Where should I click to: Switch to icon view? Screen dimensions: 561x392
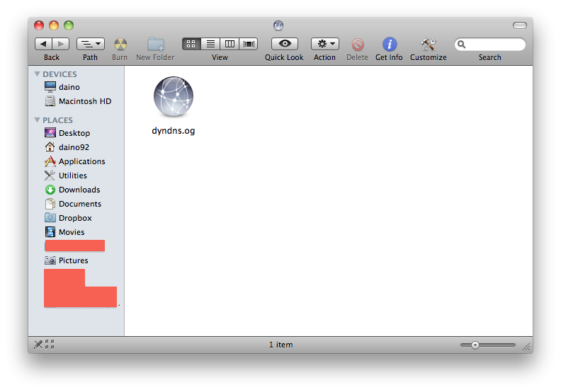click(x=191, y=44)
